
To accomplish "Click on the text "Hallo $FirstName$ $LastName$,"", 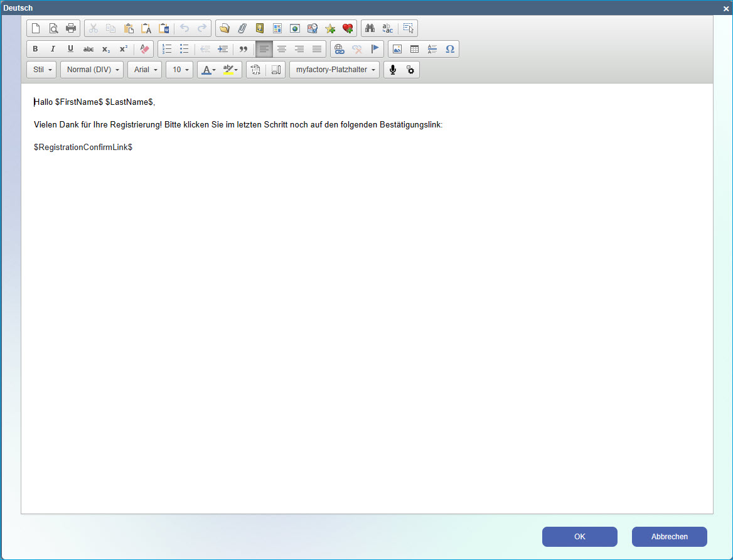I will coord(94,102).
